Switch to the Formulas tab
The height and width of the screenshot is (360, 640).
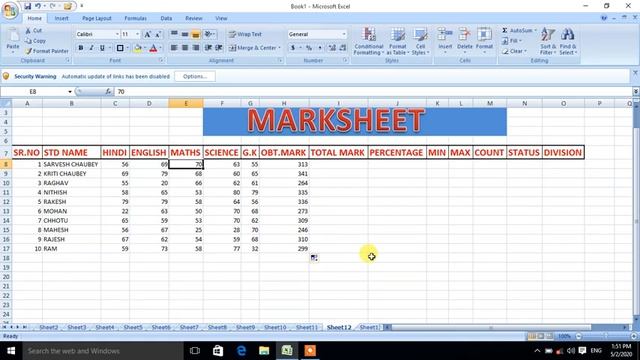[x=136, y=18]
